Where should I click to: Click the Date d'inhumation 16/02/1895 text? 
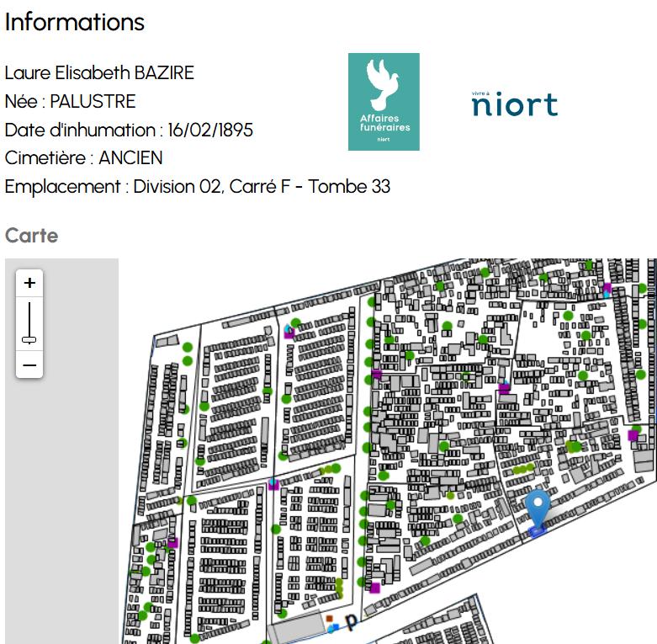tap(129, 130)
